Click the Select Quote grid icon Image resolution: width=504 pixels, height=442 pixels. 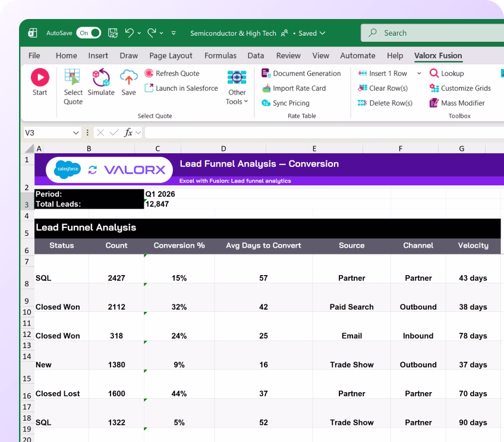coord(72,77)
